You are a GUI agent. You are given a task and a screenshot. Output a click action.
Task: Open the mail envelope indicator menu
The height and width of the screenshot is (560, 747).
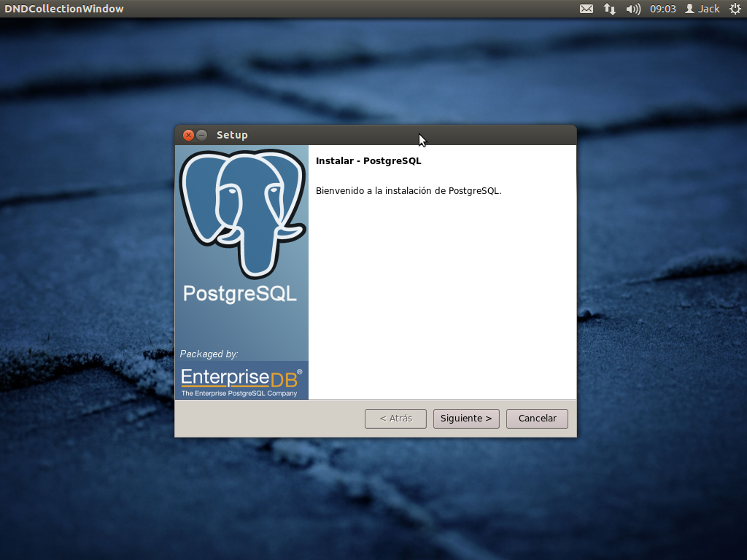pos(586,9)
